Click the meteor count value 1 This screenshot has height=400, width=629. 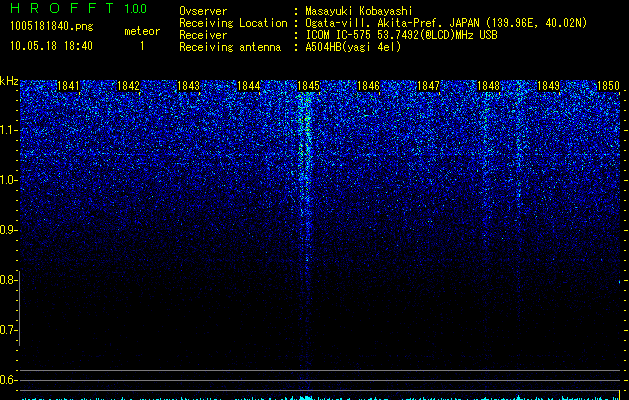coord(142,46)
